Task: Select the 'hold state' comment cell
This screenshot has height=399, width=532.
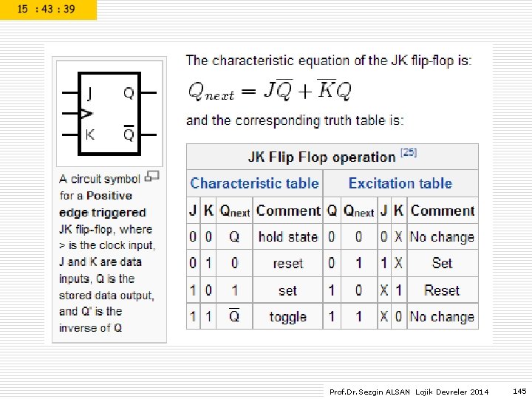Action: point(287,237)
